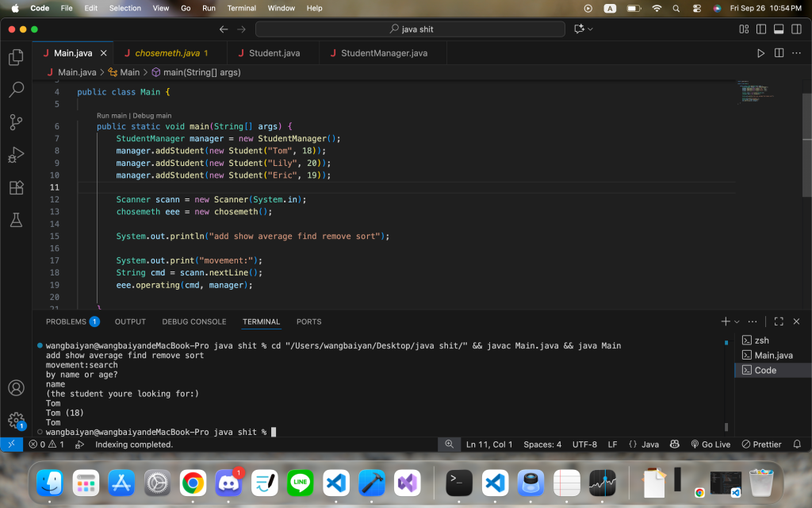Click the zoom magnifier in status bar
This screenshot has width=812, height=508.
(449, 444)
